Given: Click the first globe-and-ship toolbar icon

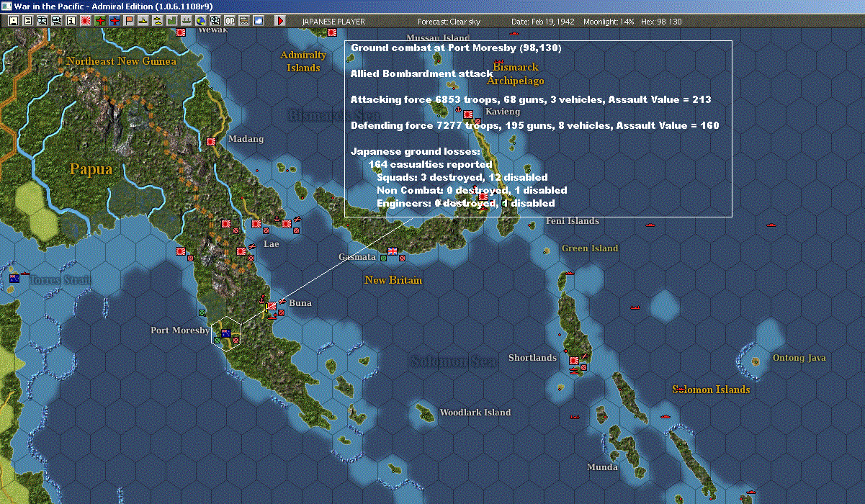Looking at the screenshot, I should pos(42,21).
